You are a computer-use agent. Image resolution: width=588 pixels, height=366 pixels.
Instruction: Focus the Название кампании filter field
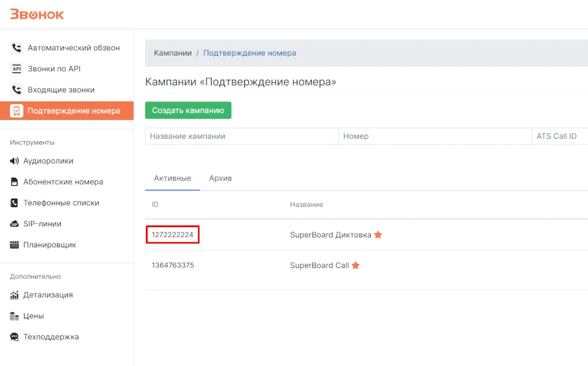coord(241,137)
